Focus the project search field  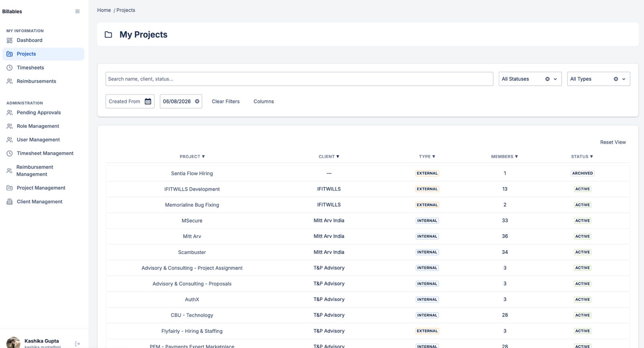(x=299, y=79)
